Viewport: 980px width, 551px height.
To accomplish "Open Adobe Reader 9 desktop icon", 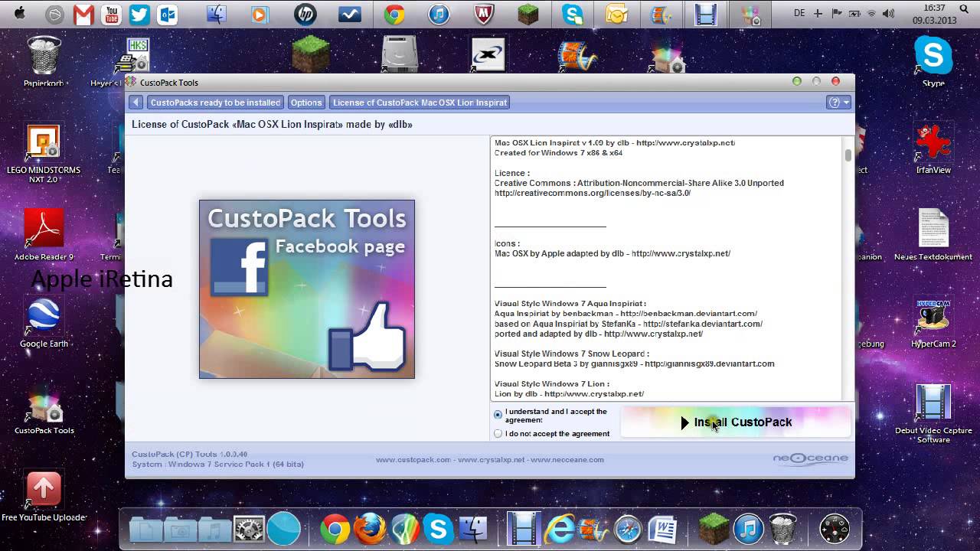I will click(44, 235).
